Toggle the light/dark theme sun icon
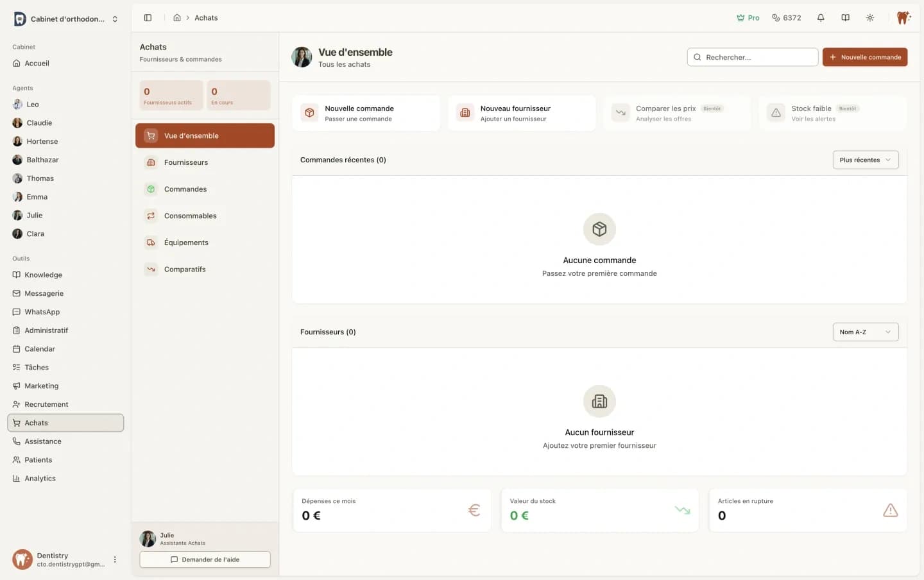Screen dimensions: 924x580 click(x=869, y=18)
